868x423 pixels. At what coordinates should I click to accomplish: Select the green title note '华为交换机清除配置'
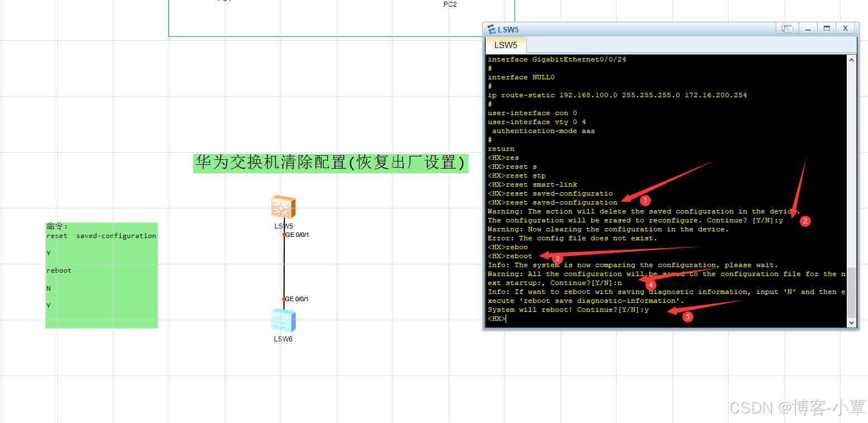pos(331,163)
